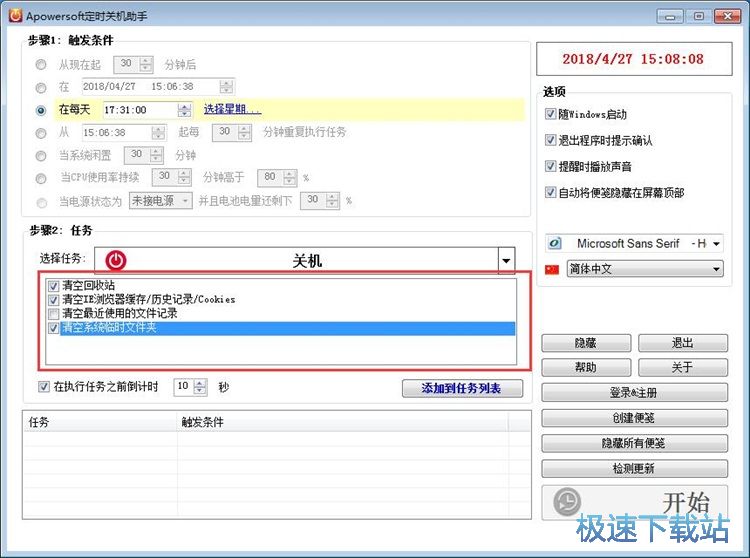Viewport: 750px width, 558px height.
Task: Click the 关于 button
Action: click(x=683, y=367)
